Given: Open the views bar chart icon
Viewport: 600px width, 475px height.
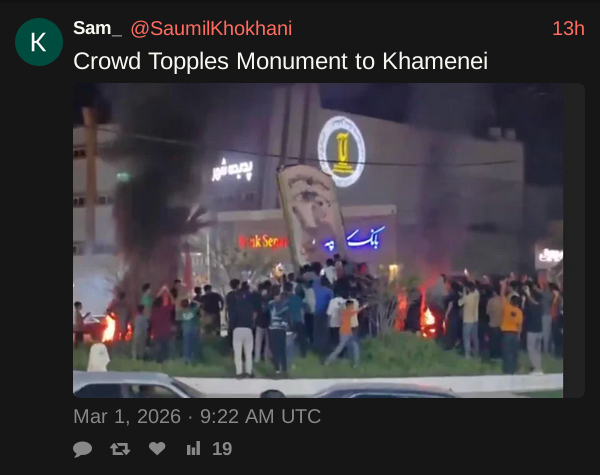Looking at the screenshot, I should (193, 449).
